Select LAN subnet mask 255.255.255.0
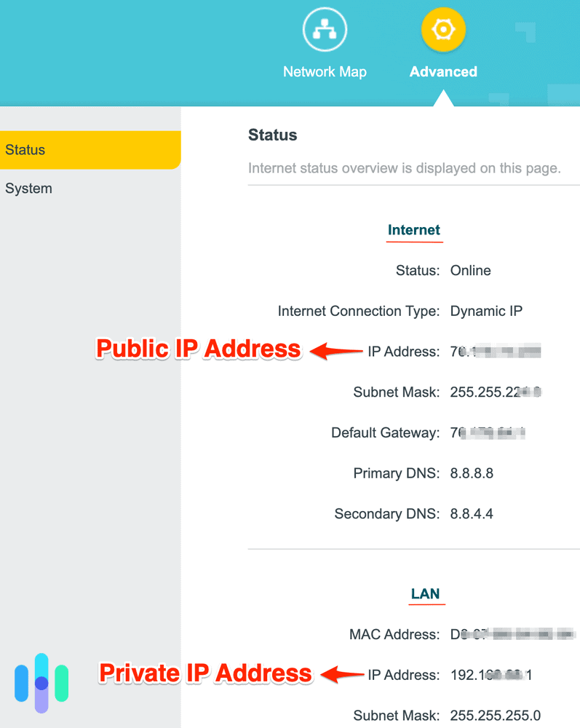This screenshot has width=580, height=728. [495, 716]
